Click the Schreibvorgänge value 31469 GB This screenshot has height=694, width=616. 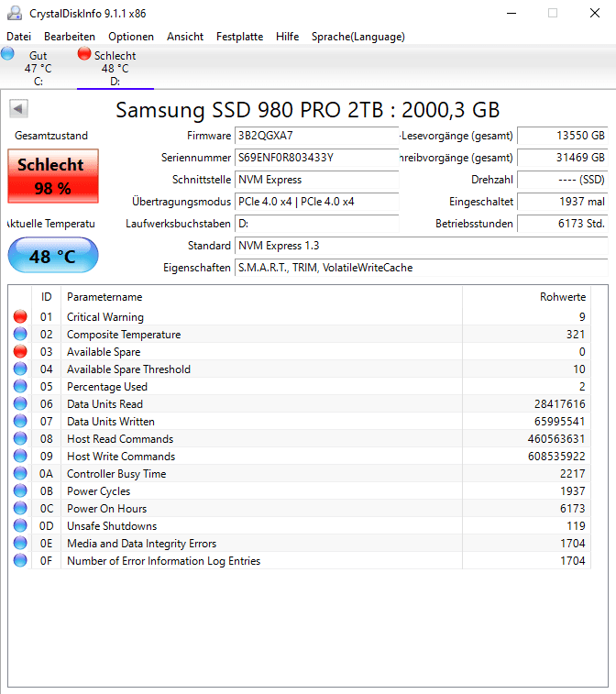pyautogui.click(x=563, y=158)
